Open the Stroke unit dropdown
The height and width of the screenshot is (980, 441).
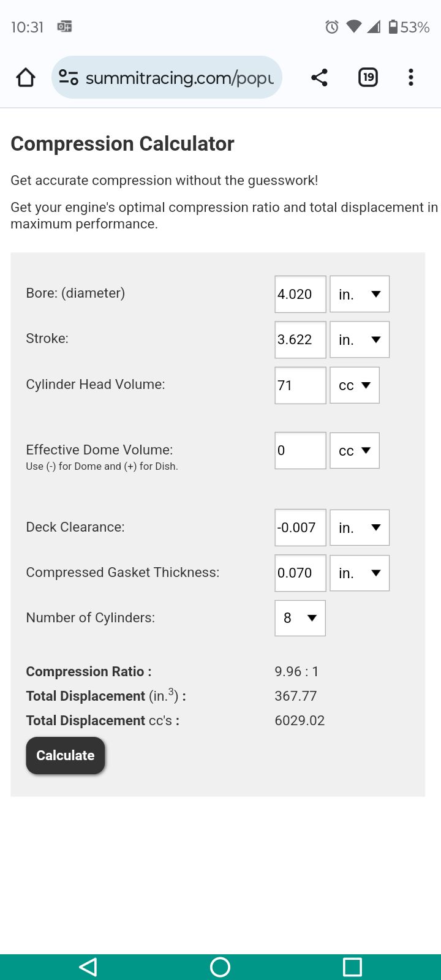tap(360, 340)
